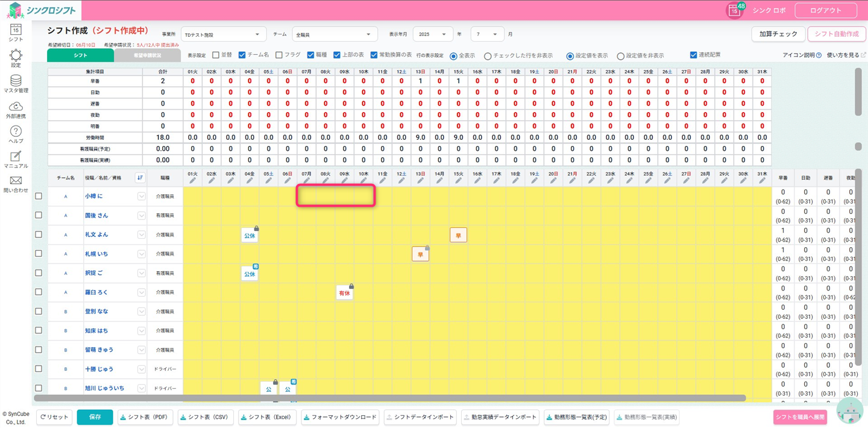The image size is (868, 428).
Task: Switch to the 希望申請状況 tab
Action: coord(147,55)
